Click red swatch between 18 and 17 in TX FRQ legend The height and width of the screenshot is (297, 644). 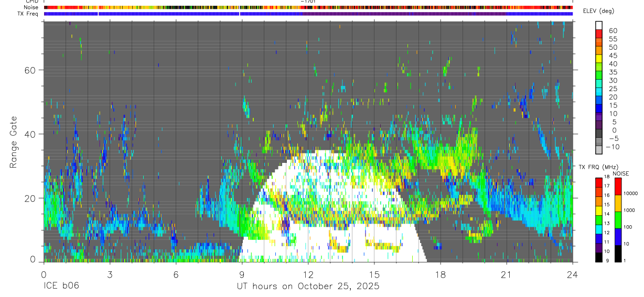coord(599,182)
